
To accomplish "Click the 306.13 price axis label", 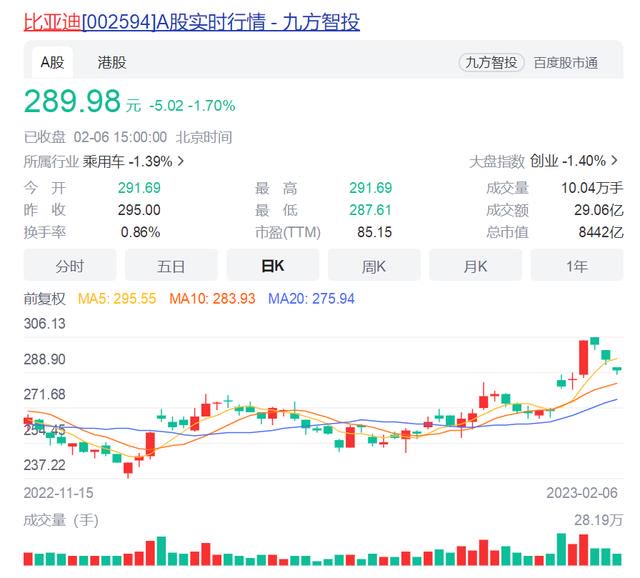I will point(44,324).
